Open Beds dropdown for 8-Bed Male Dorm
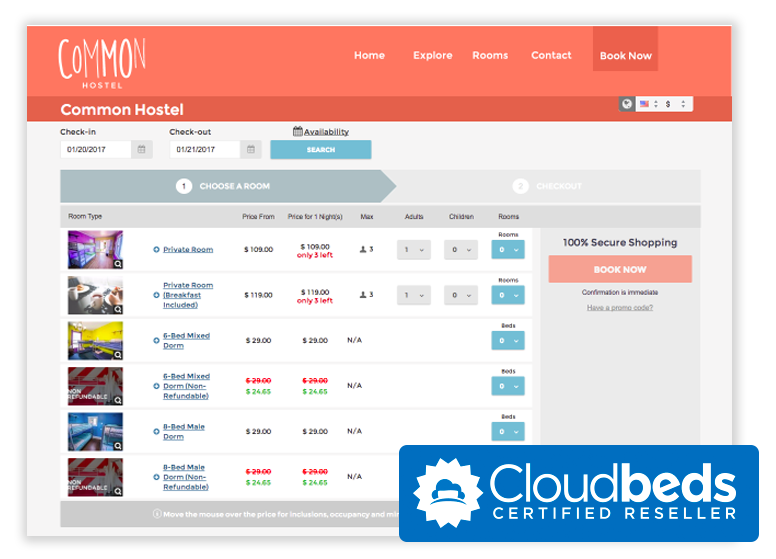This screenshot has width=776, height=559. tap(508, 432)
